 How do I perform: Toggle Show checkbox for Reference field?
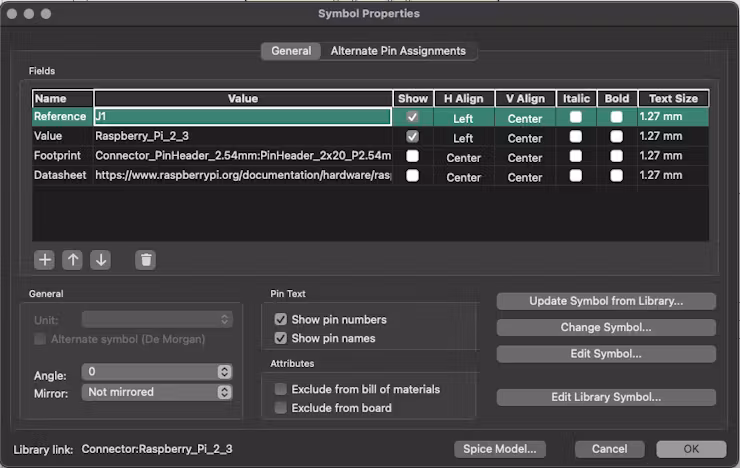click(x=412, y=117)
